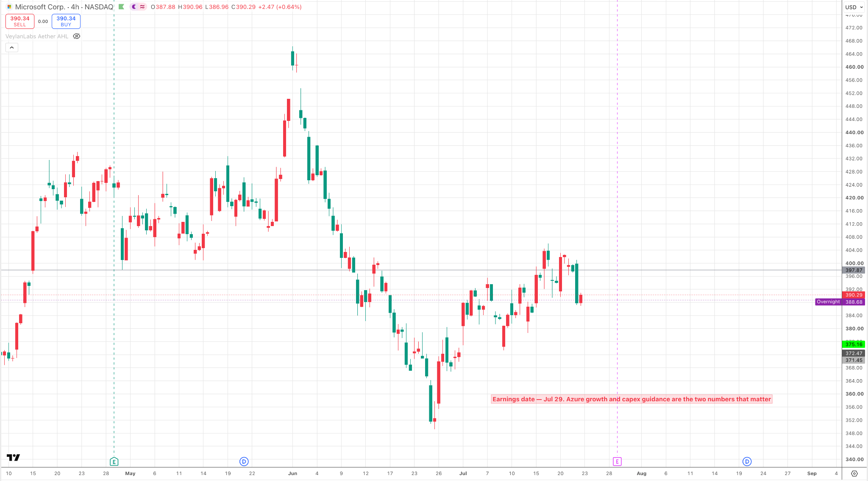The image size is (868, 481).
Task: Click the low value L386.96 in the header
Action: [217, 7]
